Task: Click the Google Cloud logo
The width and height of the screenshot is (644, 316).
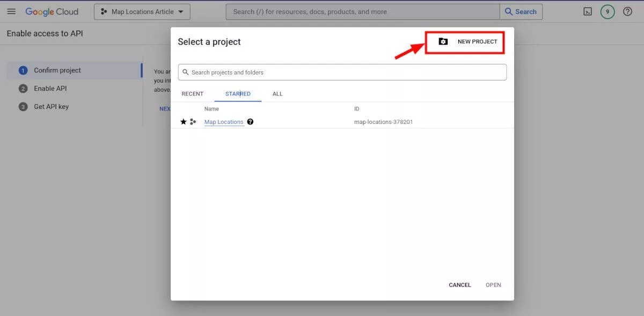Action: pyautogui.click(x=52, y=12)
